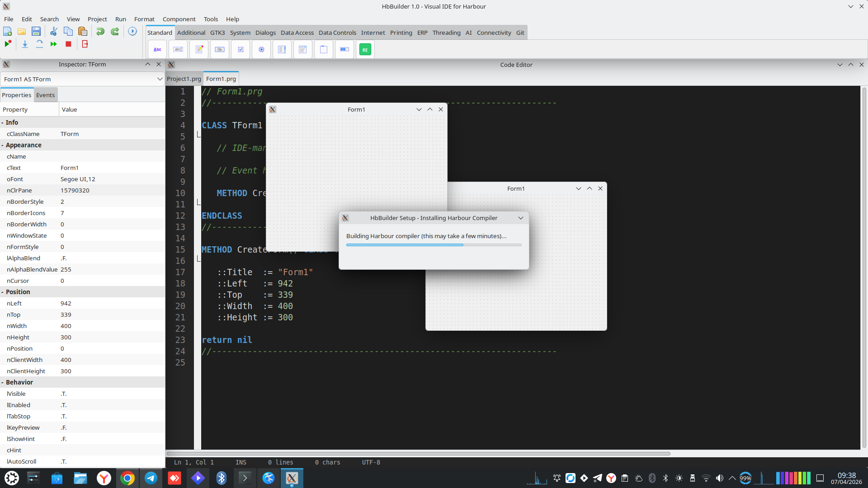Screen dimensions: 868x488
Task: Switch to the Events tab in Inspector
Action: tap(45, 95)
